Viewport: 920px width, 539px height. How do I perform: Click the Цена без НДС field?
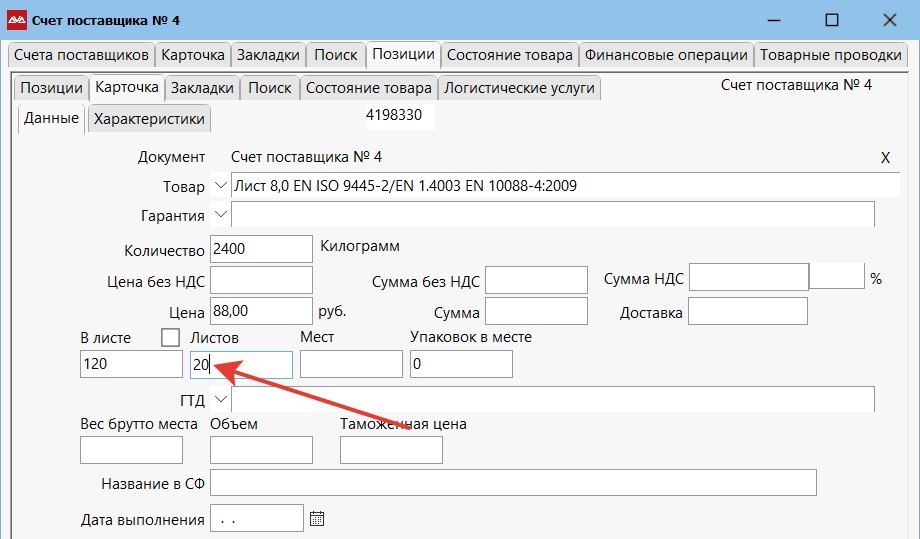(x=261, y=280)
